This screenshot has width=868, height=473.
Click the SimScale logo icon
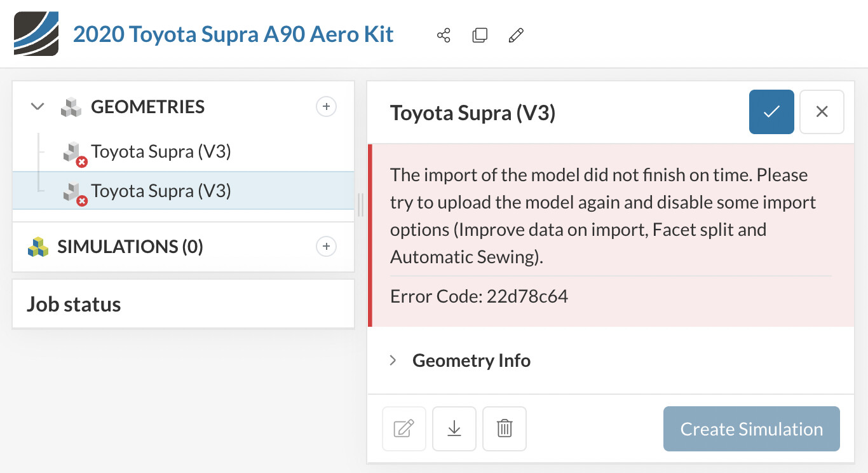36,33
